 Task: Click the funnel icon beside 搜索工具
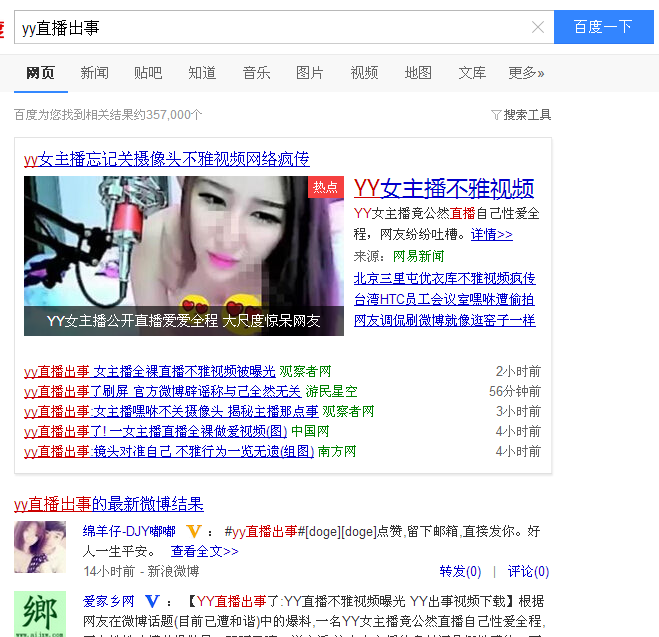coord(496,115)
